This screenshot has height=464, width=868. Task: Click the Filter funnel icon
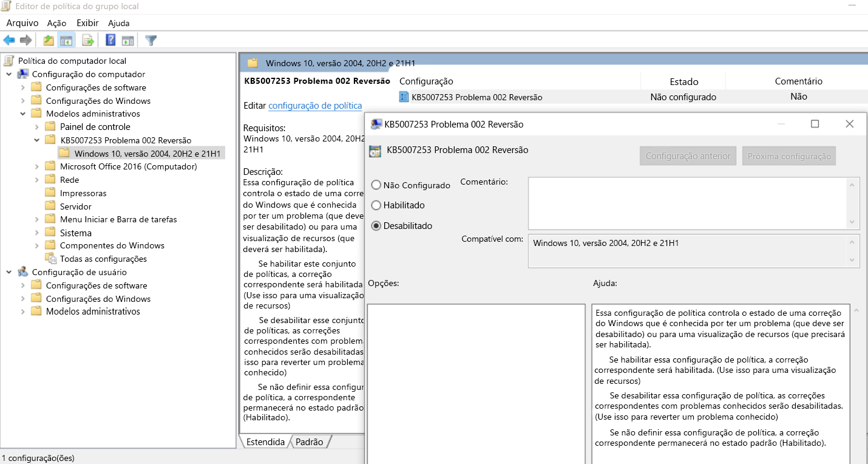[x=151, y=41]
